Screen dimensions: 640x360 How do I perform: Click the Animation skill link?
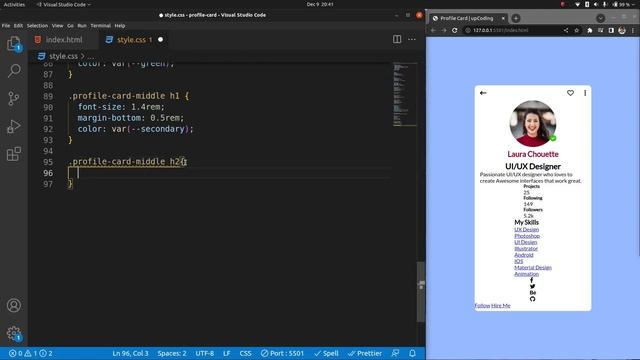click(526, 274)
